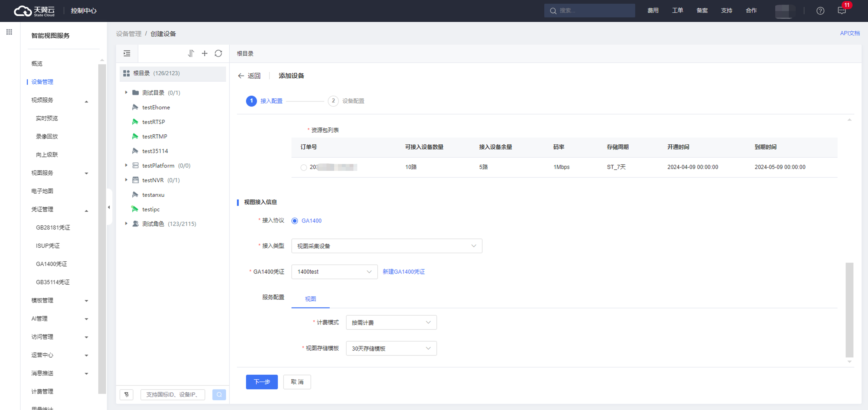Click the testNVR recorder icon
The width and height of the screenshot is (868, 410).
(136, 180)
